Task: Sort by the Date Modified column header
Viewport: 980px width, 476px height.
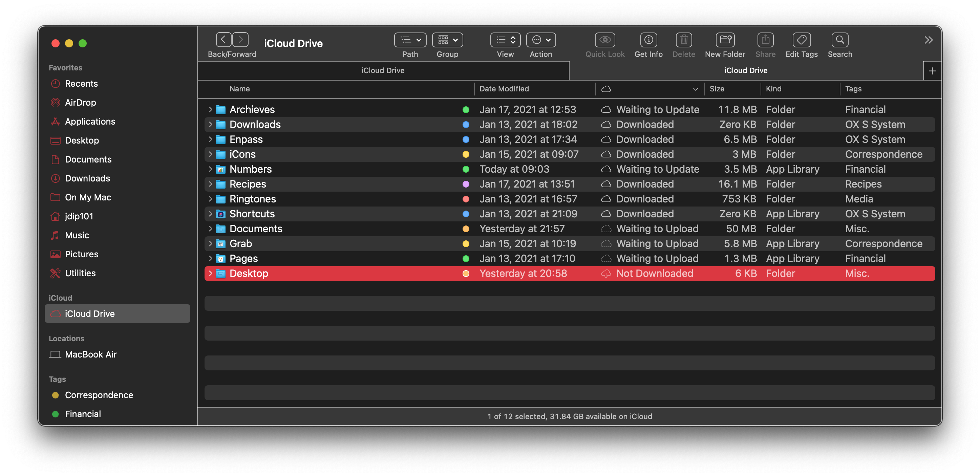Action: point(504,89)
